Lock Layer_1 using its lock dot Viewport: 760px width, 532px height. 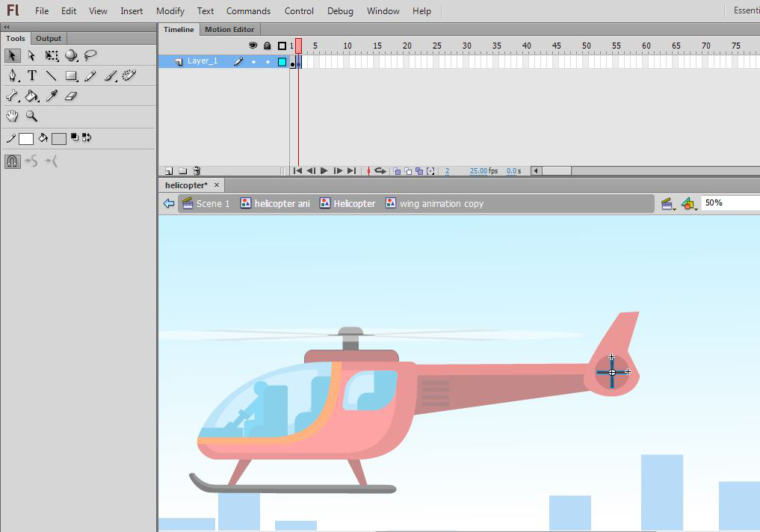coord(268,62)
